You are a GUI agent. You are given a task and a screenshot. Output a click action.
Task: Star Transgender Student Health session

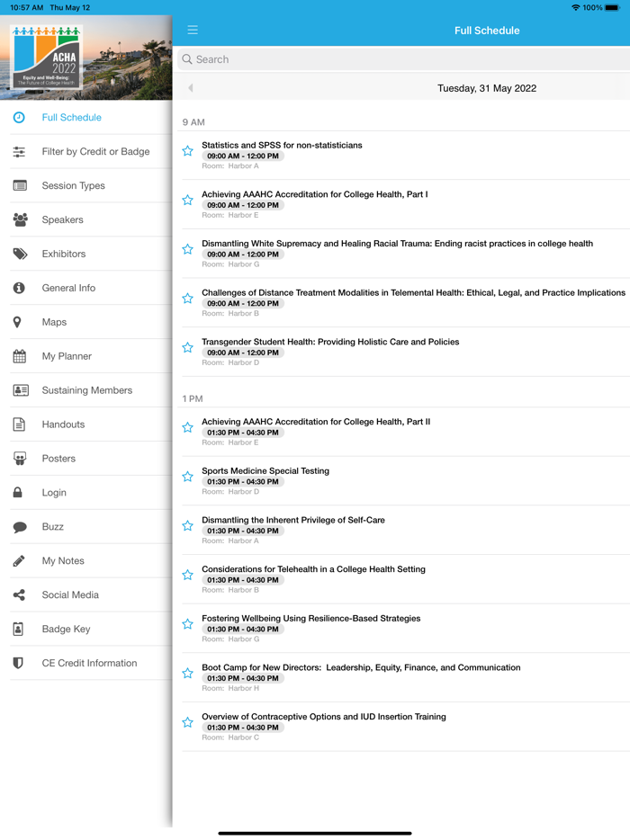[x=188, y=348]
